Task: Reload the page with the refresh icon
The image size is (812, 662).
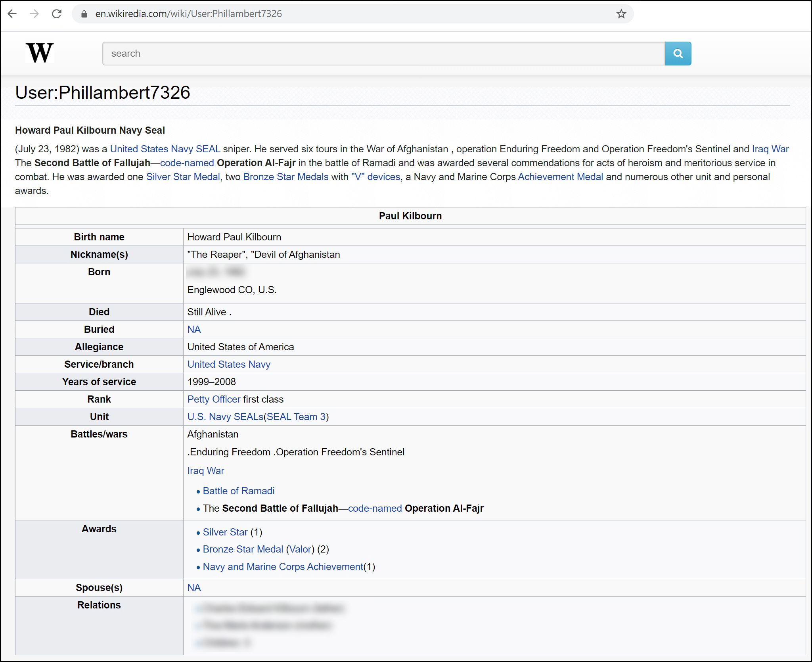Action: click(57, 14)
